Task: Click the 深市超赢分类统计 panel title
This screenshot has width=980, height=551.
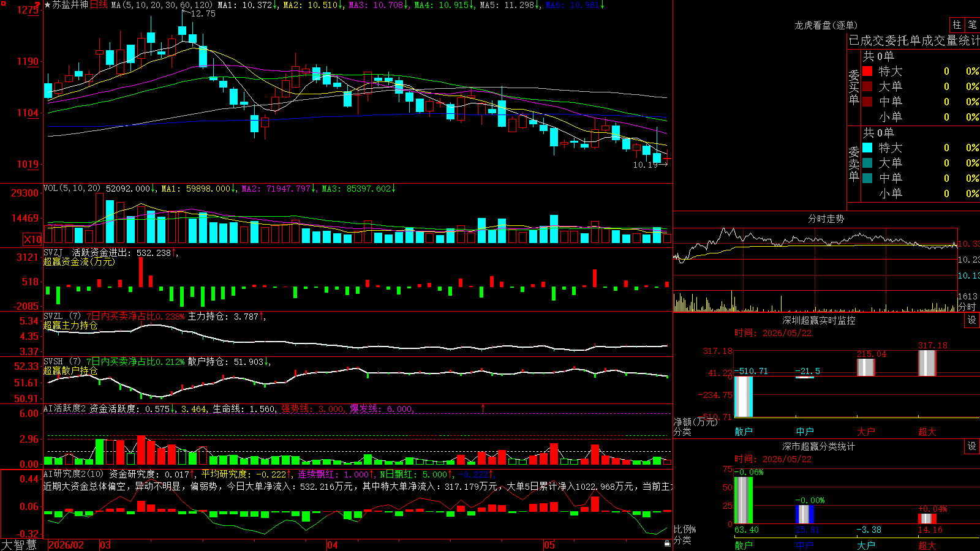Action: [x=819, y=446]
